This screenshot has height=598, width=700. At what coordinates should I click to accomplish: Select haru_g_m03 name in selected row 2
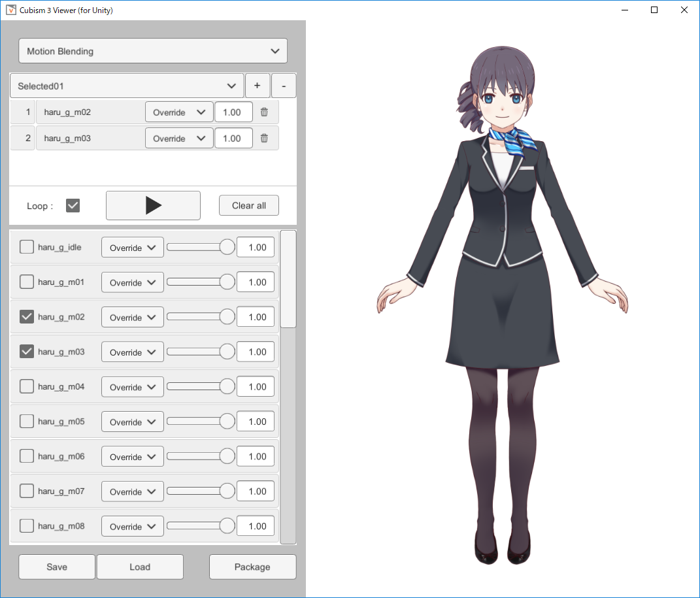67,139
